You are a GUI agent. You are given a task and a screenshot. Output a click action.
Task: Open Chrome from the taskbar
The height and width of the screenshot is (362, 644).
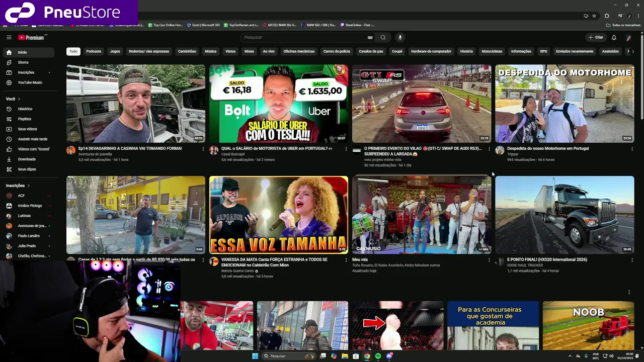[367, 356]
